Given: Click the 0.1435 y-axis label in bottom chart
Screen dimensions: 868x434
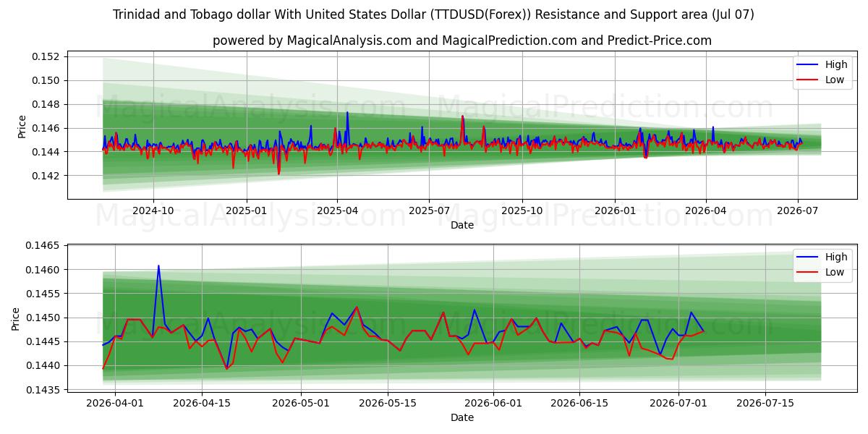Looking at the screenshot, I should point(43,390).
